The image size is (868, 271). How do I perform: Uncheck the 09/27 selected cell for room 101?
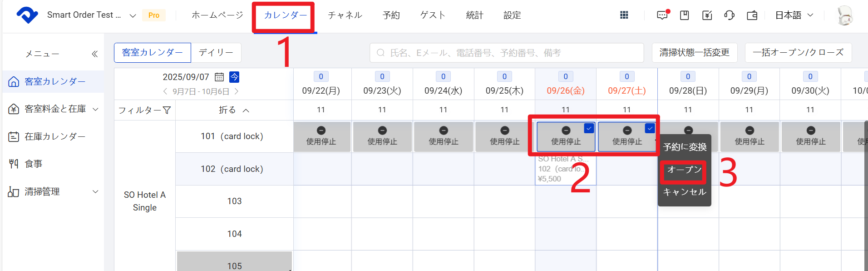point(650,128)
